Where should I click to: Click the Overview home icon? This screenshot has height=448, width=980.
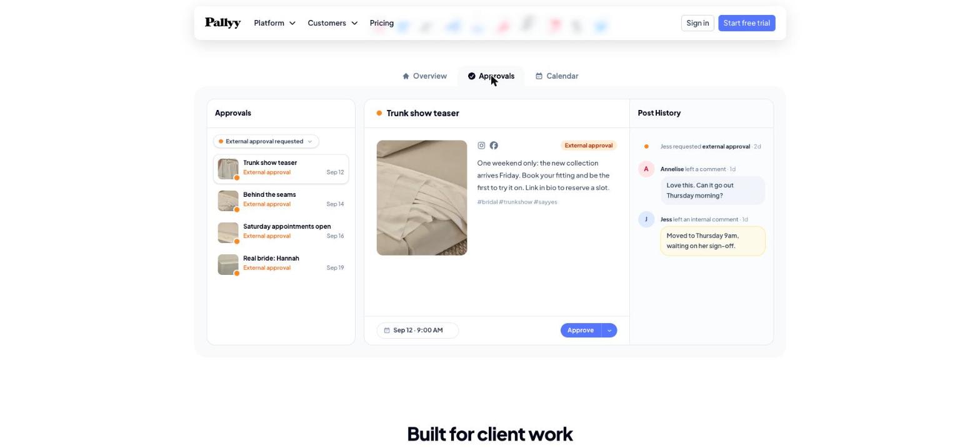click(406, 76)
